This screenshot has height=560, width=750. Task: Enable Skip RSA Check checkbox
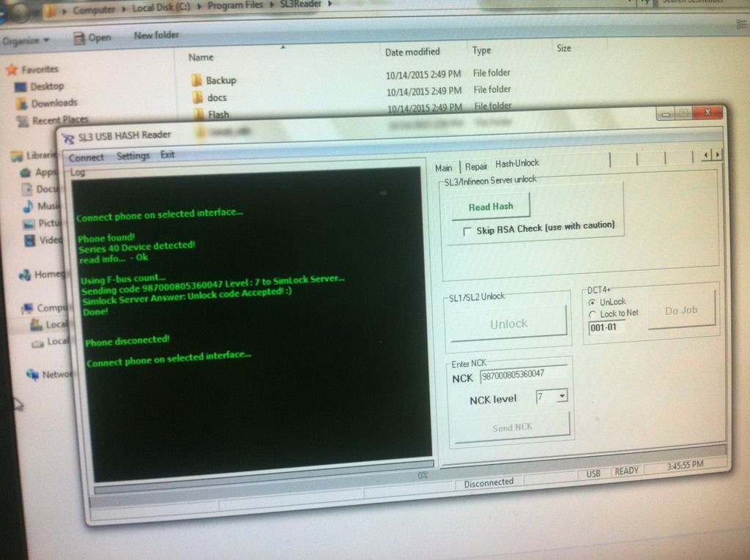coord(467,231)
